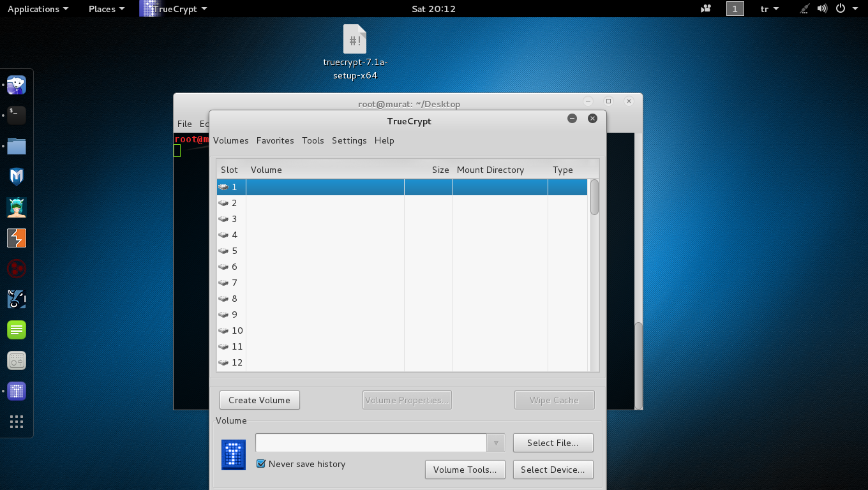Launch Leafpad text editor from the dock
Viewport: 868px width, 490px height.
point(17,330)
